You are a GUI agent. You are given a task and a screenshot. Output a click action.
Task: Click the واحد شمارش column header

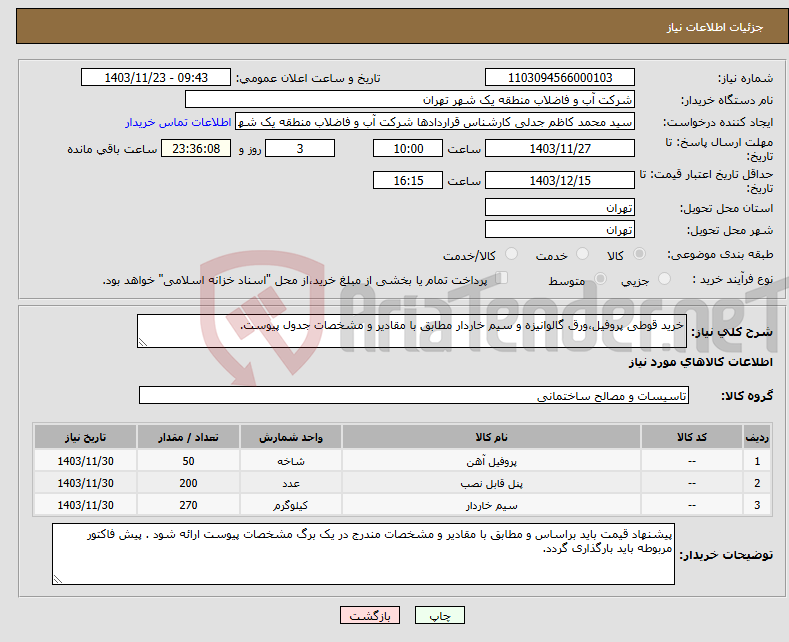(291, 437)
